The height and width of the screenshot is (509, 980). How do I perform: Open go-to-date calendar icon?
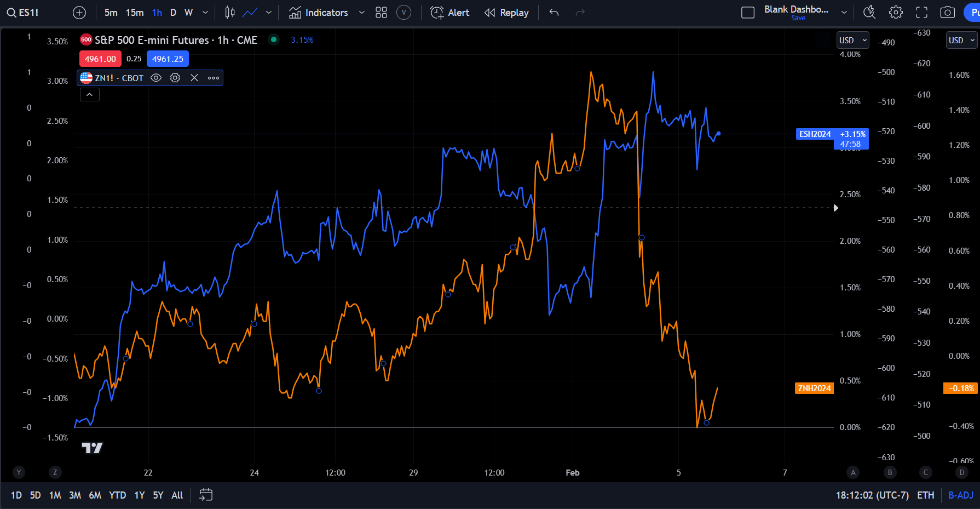206,495
